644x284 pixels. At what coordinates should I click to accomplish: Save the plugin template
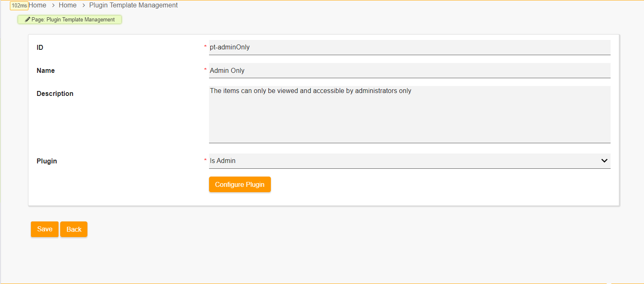click(45, 229)
